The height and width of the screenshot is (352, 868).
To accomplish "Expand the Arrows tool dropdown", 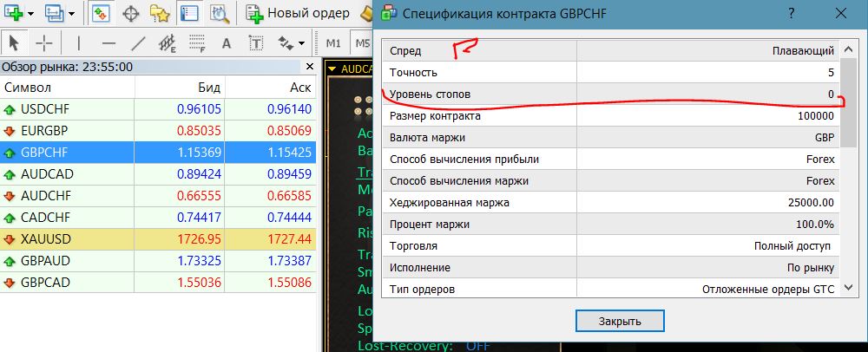I will tap(301, 43).
